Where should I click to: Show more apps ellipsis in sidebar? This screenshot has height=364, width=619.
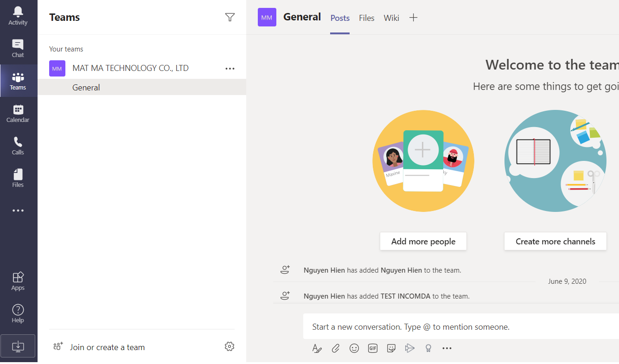18,211
